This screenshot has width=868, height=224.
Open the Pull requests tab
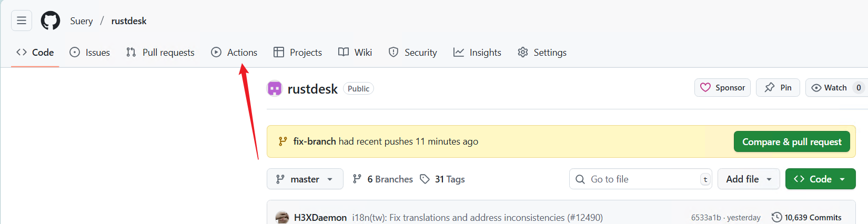point(160,53)
